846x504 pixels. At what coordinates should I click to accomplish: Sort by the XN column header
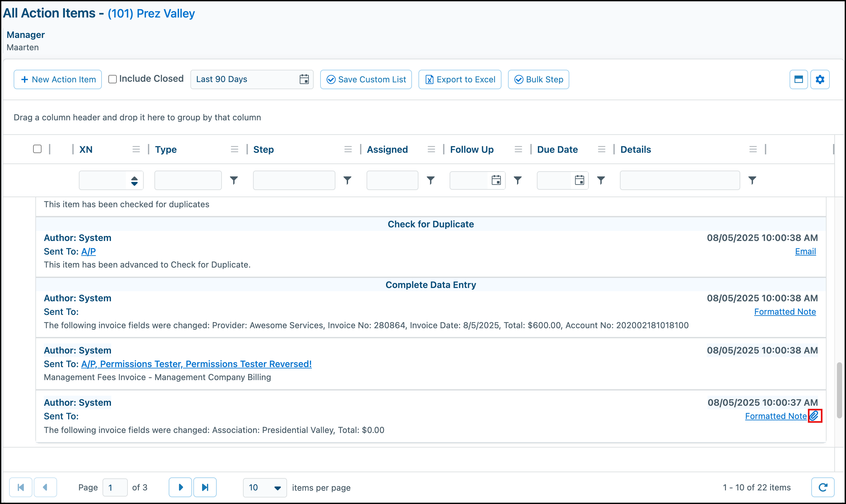point(86,150)
